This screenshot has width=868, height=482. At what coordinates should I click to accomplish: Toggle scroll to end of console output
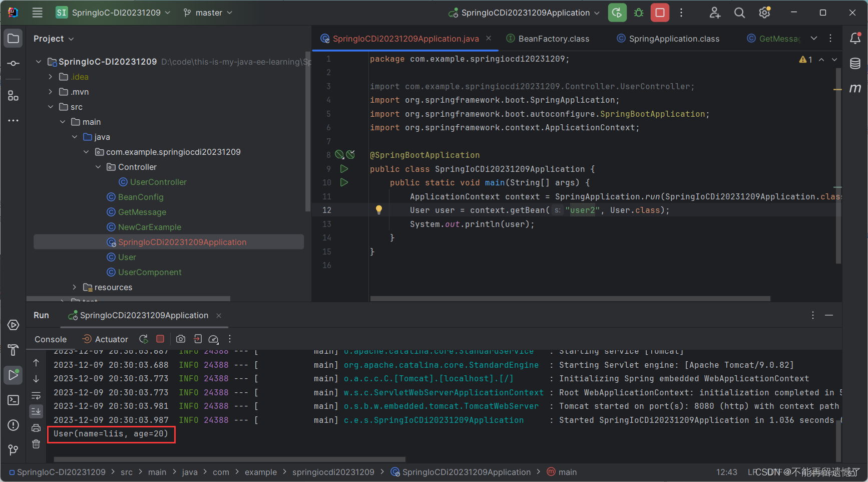(x=36, y=411)
